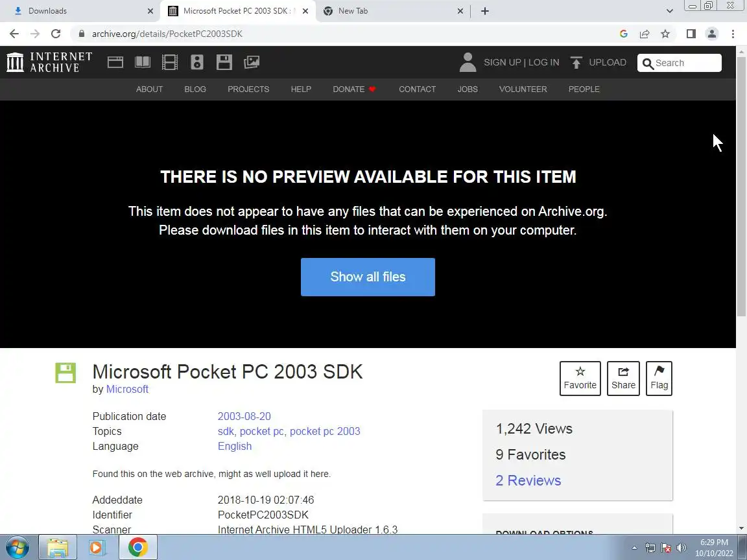Click the LOG IN link
747x560 pixels.
coord(543,62)
